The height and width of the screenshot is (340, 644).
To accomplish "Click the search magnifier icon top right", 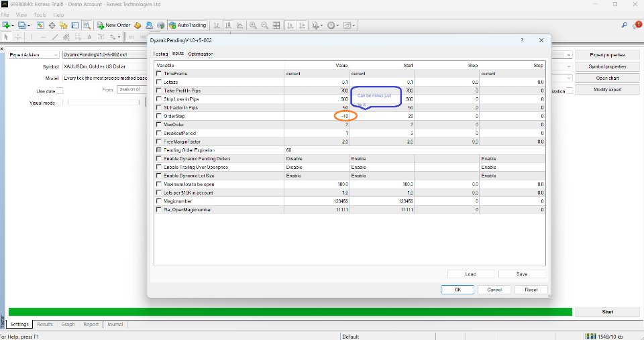I will pyautogui.click(x=625, y=25).
